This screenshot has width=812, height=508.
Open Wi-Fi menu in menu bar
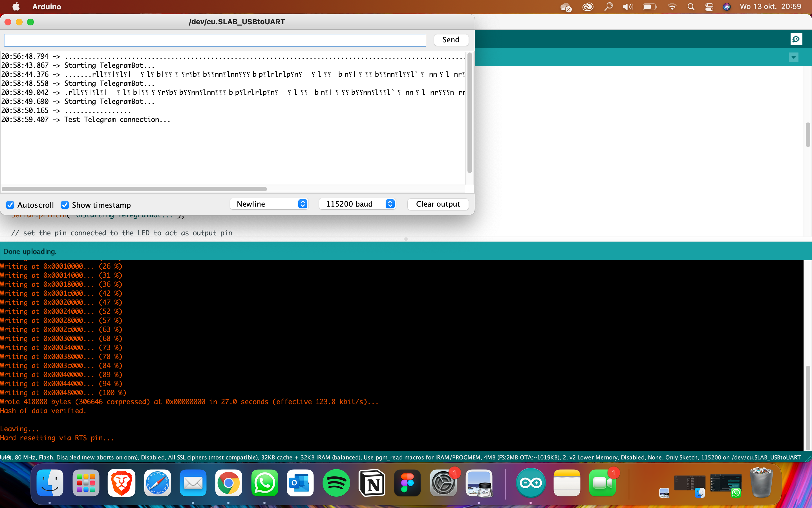click(672, 6)
